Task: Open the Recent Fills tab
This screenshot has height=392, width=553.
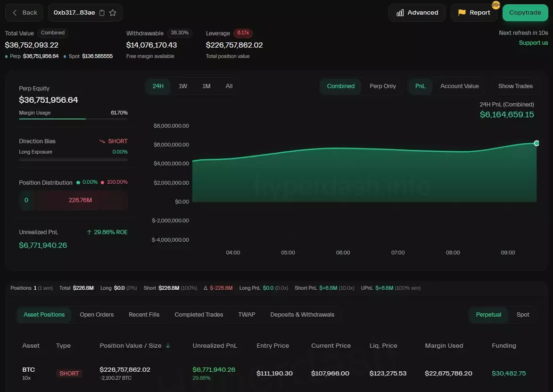Action: [x=144, y=315]
